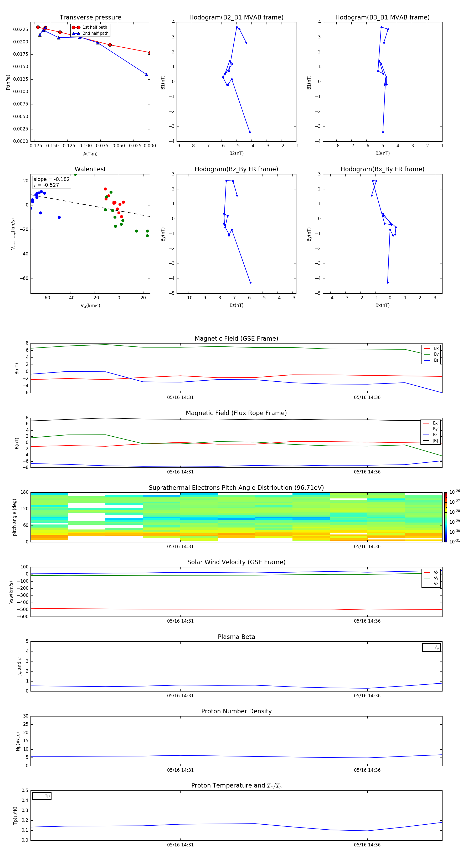Click the By entry in the GSE field legend
473x868 pixels.
(x=431, y=355)
